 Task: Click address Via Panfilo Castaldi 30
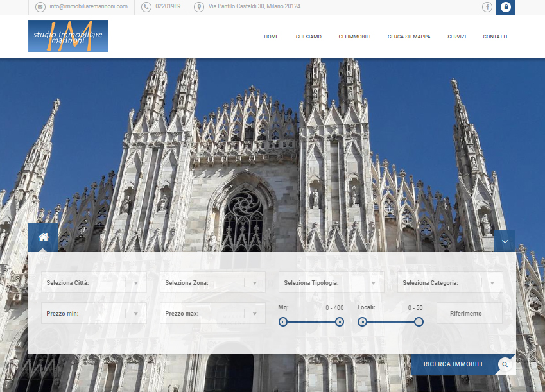pyautogui.click(x=254, y=6)
